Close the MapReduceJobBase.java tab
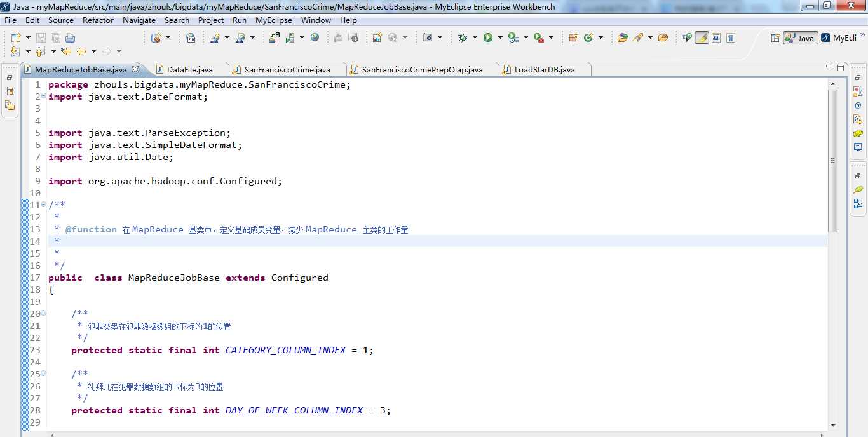The image size is (868, 437). [135, 69]
